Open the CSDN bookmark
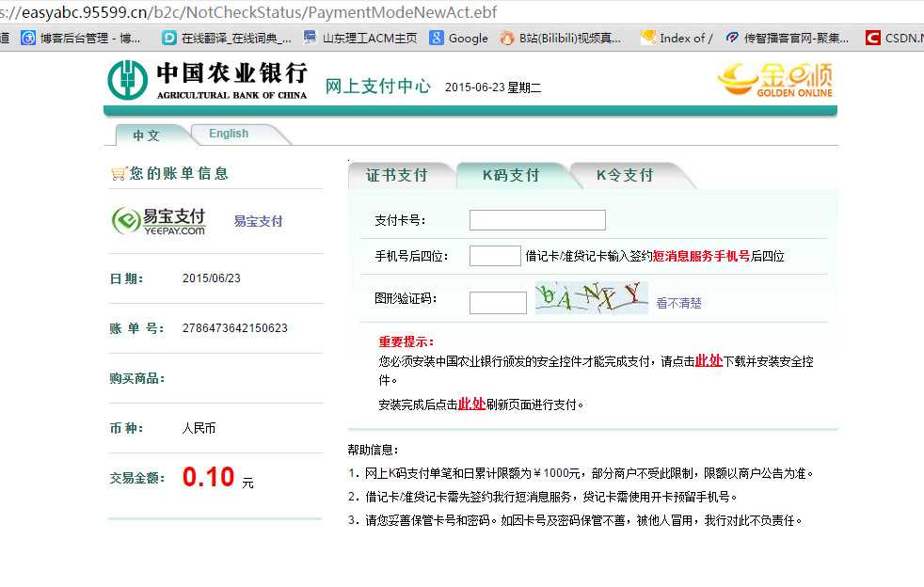 point(894,39)
